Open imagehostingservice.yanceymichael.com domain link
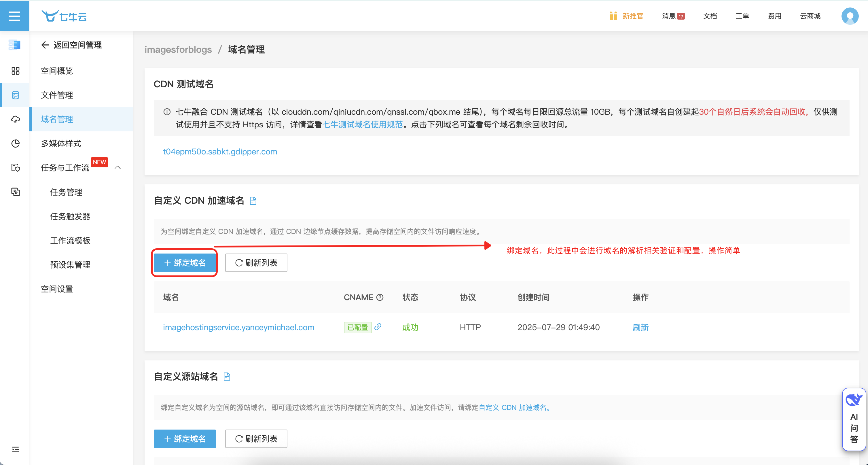 tap(238, 327)
